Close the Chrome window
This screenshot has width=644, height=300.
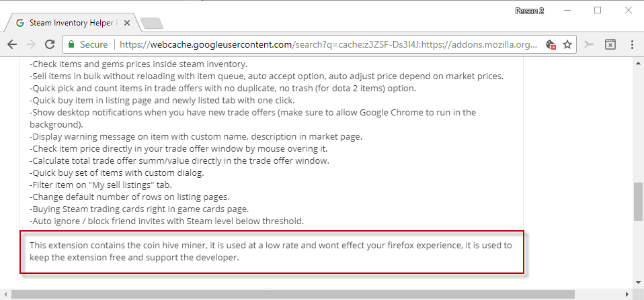[x=629, y=11]
